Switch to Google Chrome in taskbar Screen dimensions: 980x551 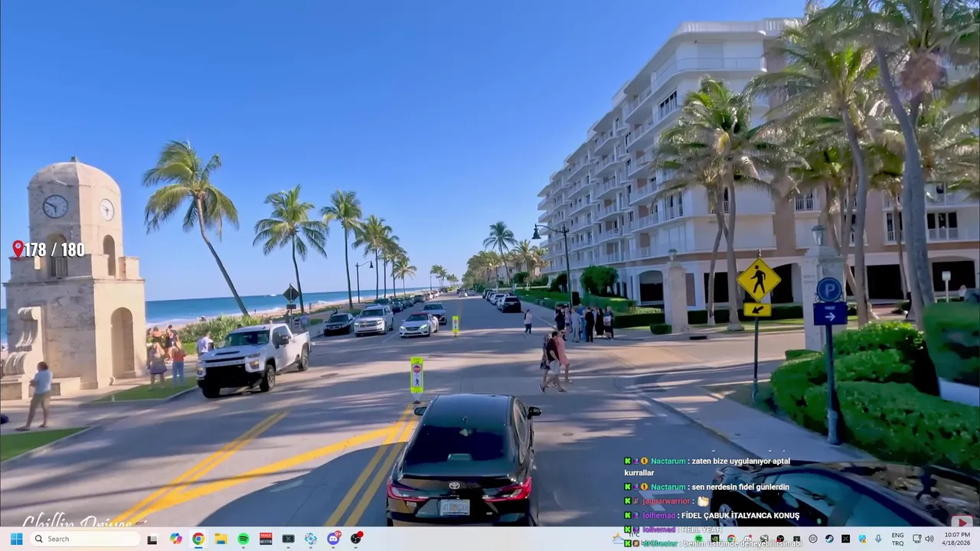[x=198, y=539]
